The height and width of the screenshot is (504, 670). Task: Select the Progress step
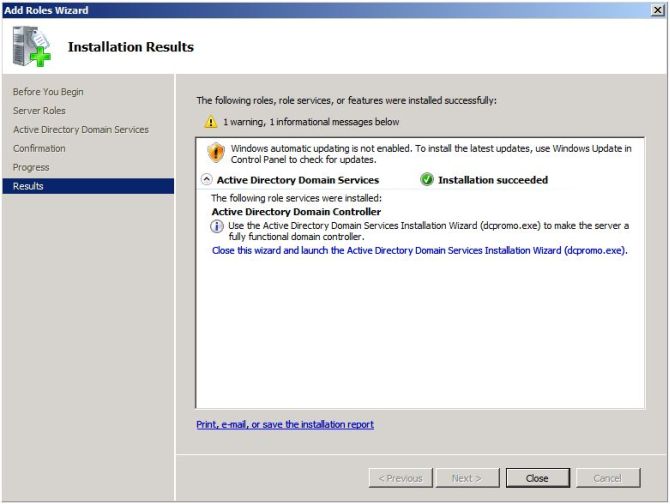(x=31, y=167)
